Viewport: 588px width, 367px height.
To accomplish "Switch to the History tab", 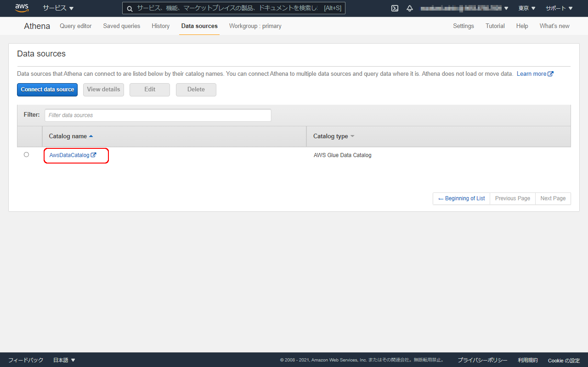I will [161, 26].
